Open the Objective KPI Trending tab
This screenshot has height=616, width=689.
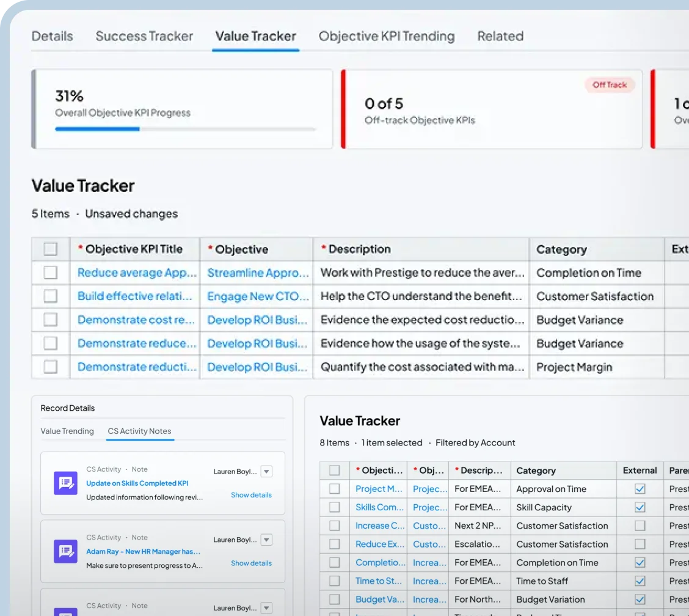click(x=387, y=36)
